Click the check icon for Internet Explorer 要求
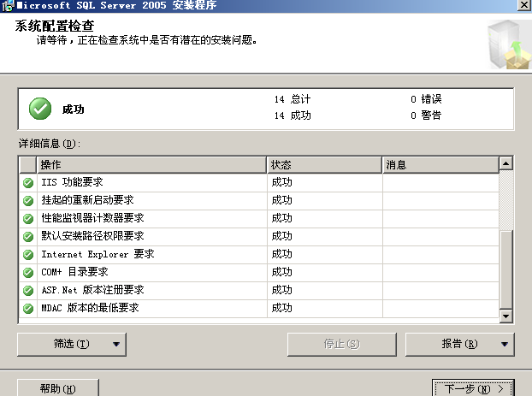 click(28, 255)
